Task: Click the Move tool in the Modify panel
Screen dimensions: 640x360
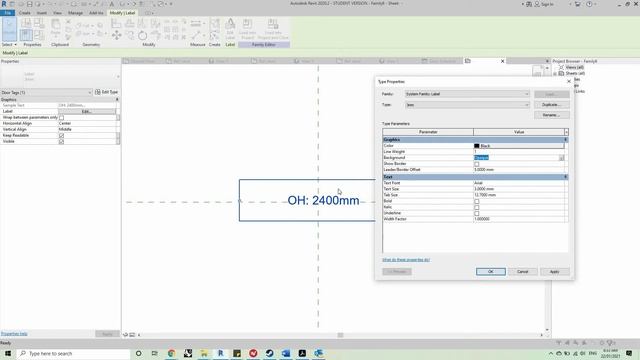Action: click(x=116, y=36)
